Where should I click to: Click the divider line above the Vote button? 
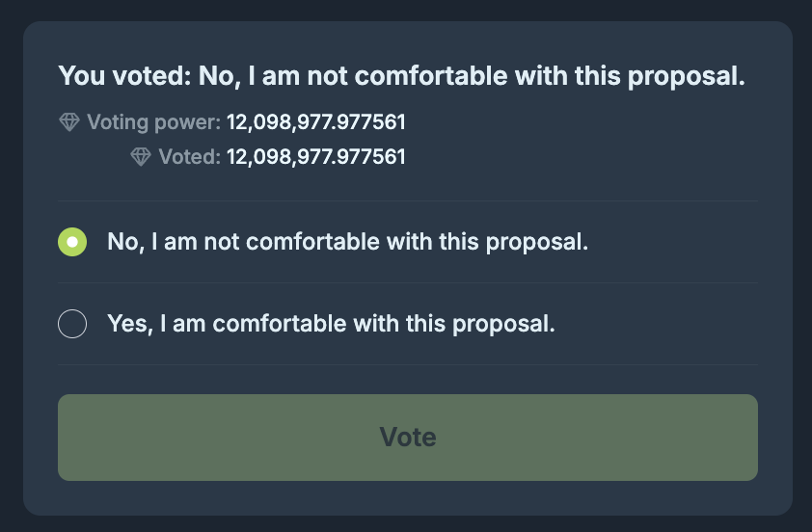tap(407, 365)
